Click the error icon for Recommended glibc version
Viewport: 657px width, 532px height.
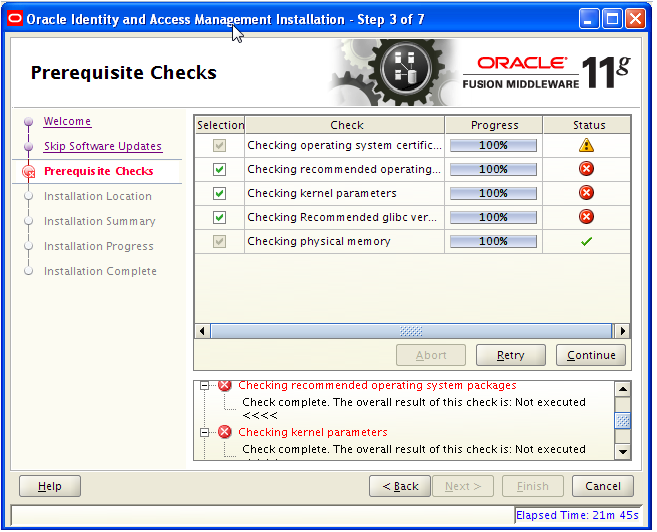click(586, 217)
